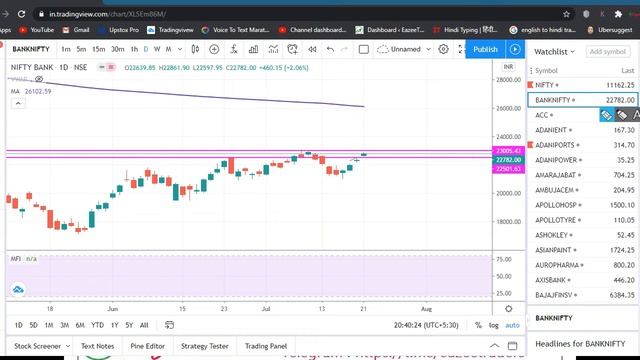
Task: Toggle fullscreen mode icon
Action: coord(461,49)
